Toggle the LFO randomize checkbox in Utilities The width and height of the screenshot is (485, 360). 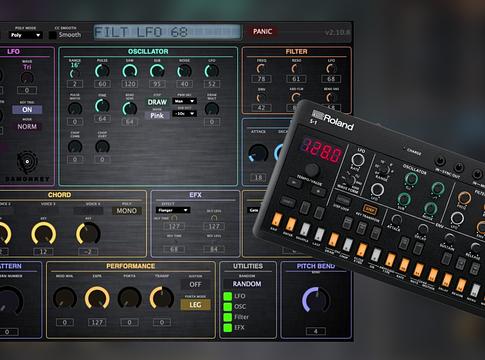228,296
